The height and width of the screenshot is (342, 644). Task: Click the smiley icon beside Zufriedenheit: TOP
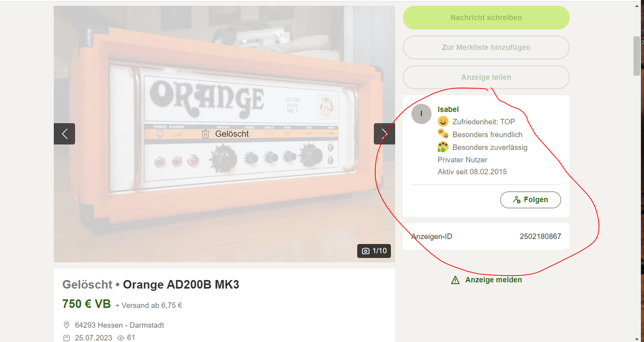click(x=443, y=121)
